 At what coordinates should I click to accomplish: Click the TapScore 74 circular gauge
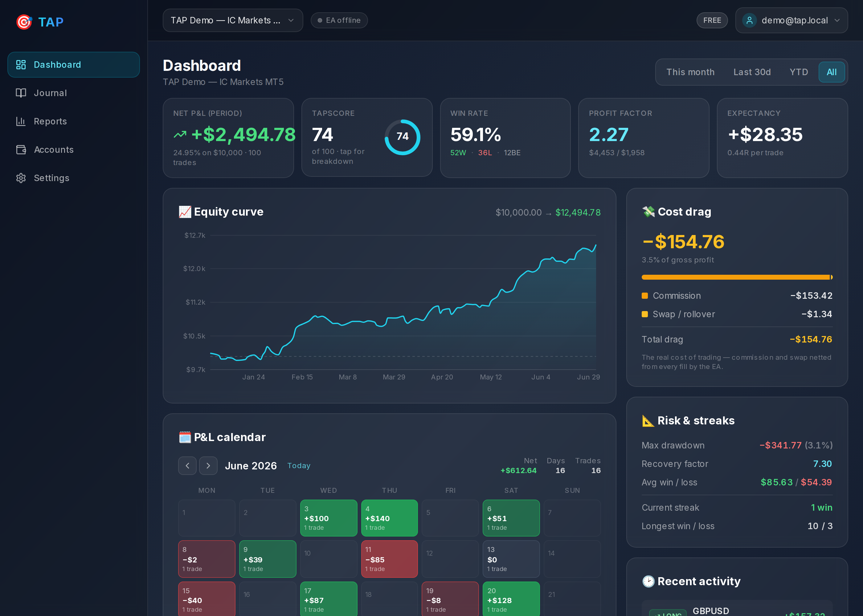(x=402, y=137)
